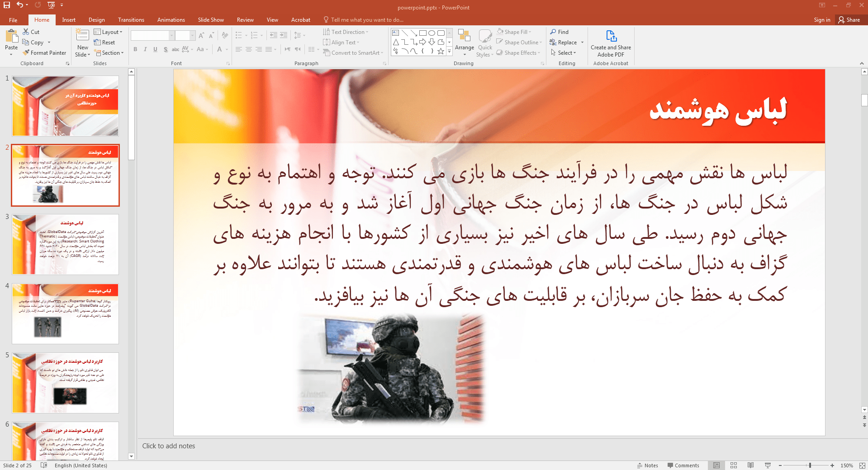Screen dimensions: 868x470
Task: Switch to Reading View
Action: coord(750,465)
